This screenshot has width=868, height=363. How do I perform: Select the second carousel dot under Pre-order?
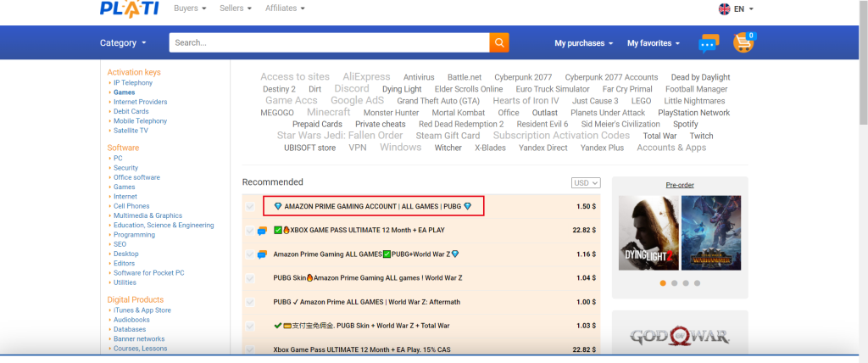tap(674, 283)
